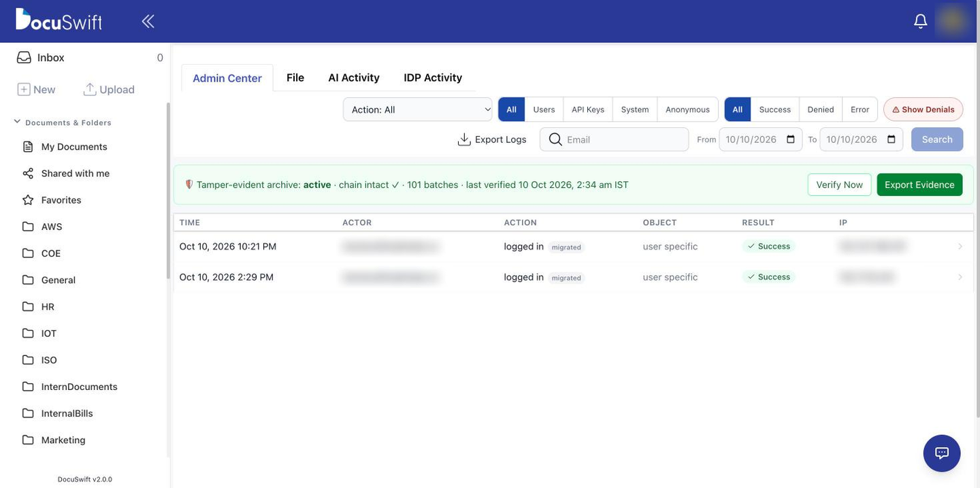This screenshot has width=980, height=488.
Task: Open the user profile avatar
Action: (952, 20)
